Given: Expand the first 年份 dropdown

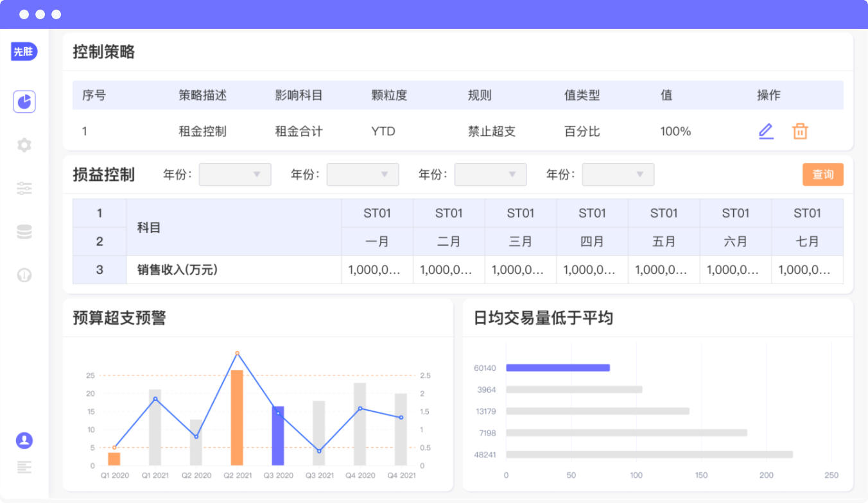Looking at the screenshot, I should [235, 175].
